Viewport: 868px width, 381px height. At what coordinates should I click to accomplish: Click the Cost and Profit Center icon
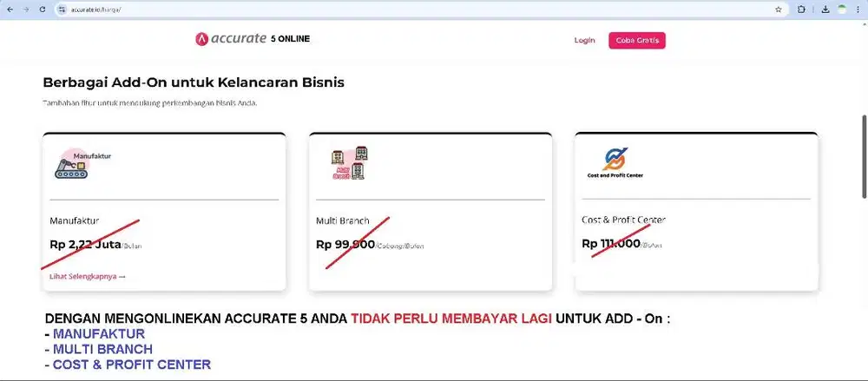[615, 161]
